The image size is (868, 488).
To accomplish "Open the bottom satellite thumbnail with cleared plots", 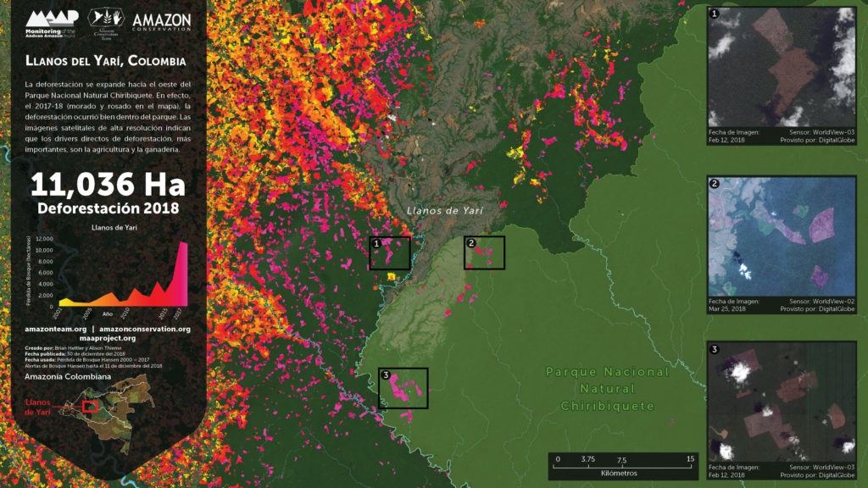I will point(781,402).
